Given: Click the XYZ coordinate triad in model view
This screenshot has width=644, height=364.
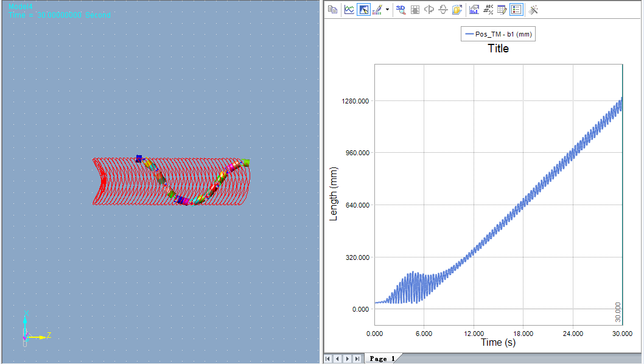Looking at the screenshot, I should [36, 329].
